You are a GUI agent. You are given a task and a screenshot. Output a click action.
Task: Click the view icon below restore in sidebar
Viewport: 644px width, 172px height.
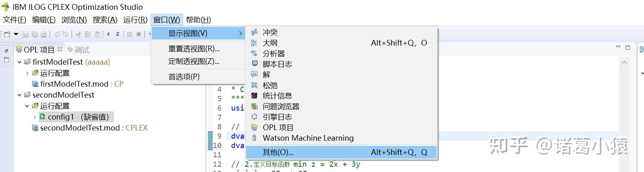(x=7, y=60)
